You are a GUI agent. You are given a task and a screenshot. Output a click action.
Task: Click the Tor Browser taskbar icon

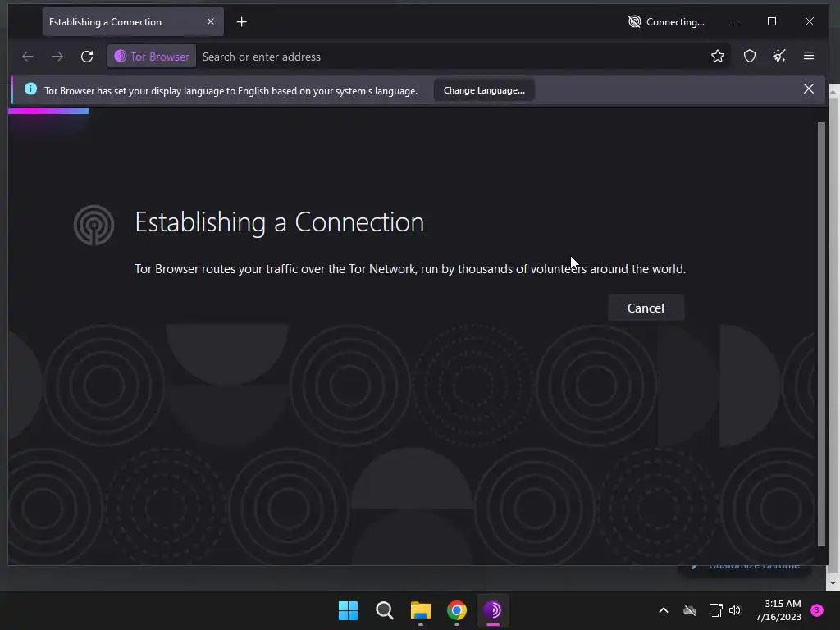[x=492, y=610]
